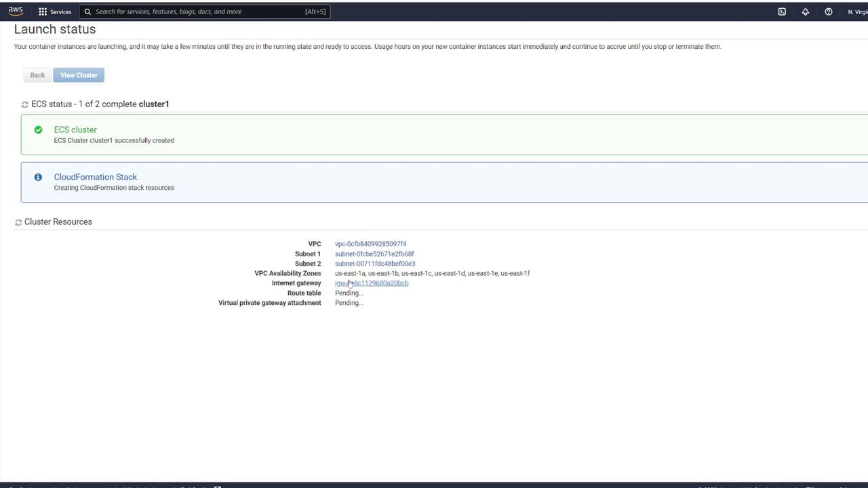Open the Subnet 1 ID link
Image resolution: width=868 pixels, height=488 pixels.
pyautogui.click(x=374, y=254)
